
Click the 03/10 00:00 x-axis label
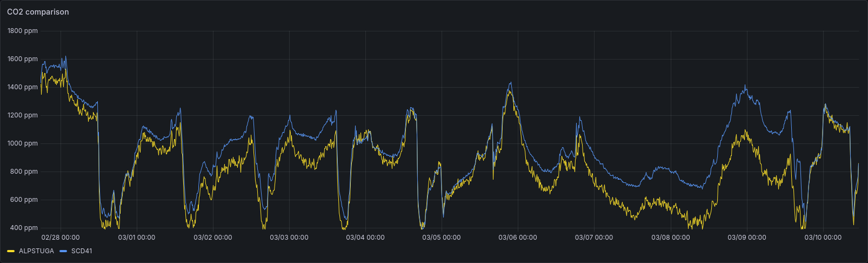[x=823, y=237]
